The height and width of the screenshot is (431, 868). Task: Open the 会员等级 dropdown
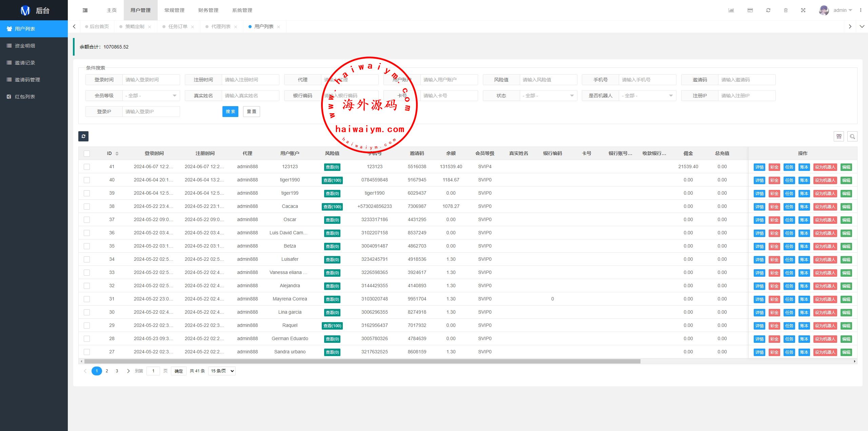click(151, 96)
